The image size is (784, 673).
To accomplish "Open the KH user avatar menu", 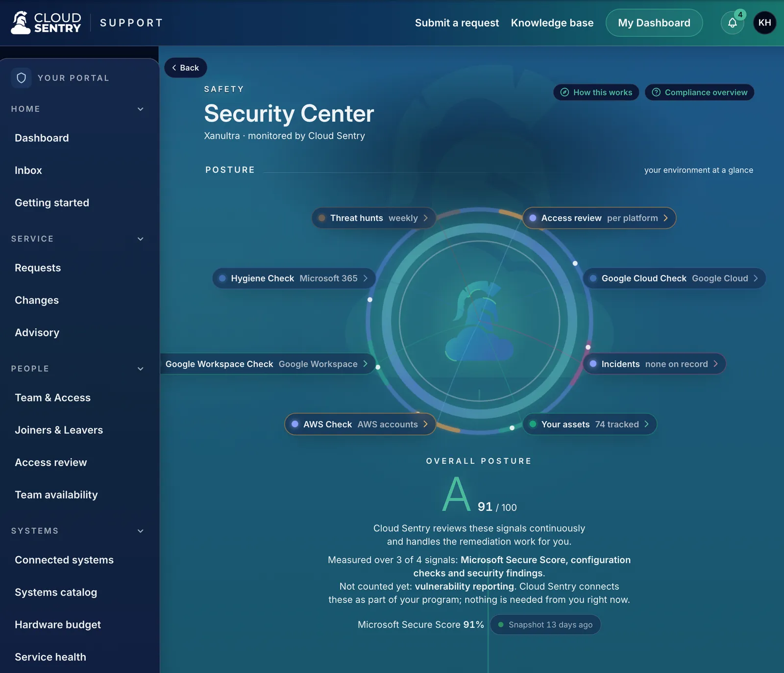I will pos(764,23).
